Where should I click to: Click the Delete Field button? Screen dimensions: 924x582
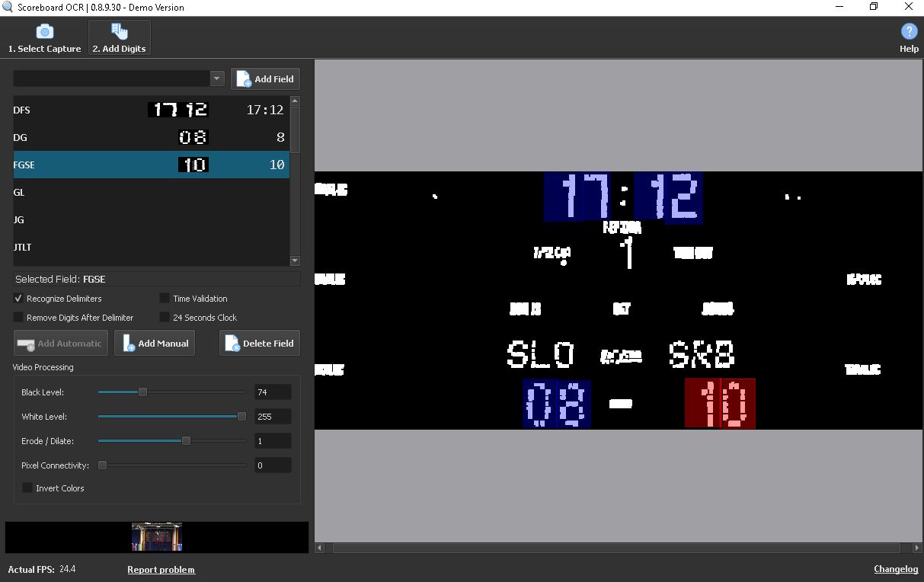click(x=260, y=344)
